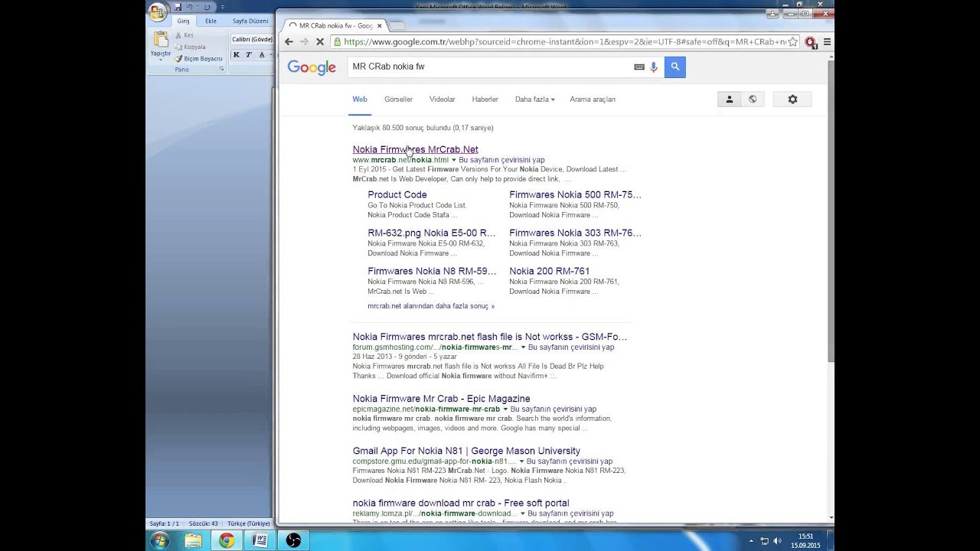This screenshot has width=980, height=551.
Task: Expand the Daha fazla menu
Action: [535, 99]
